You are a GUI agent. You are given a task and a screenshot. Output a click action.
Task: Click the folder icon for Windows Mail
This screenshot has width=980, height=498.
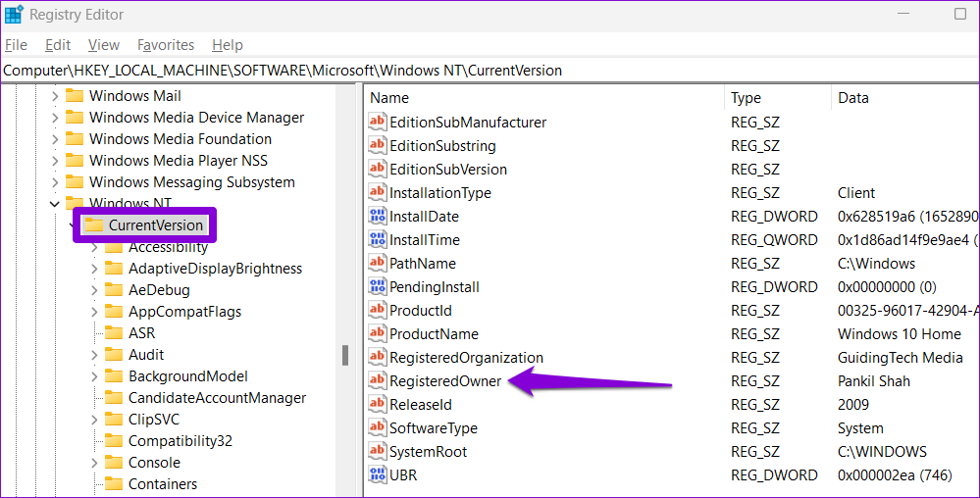75,96
